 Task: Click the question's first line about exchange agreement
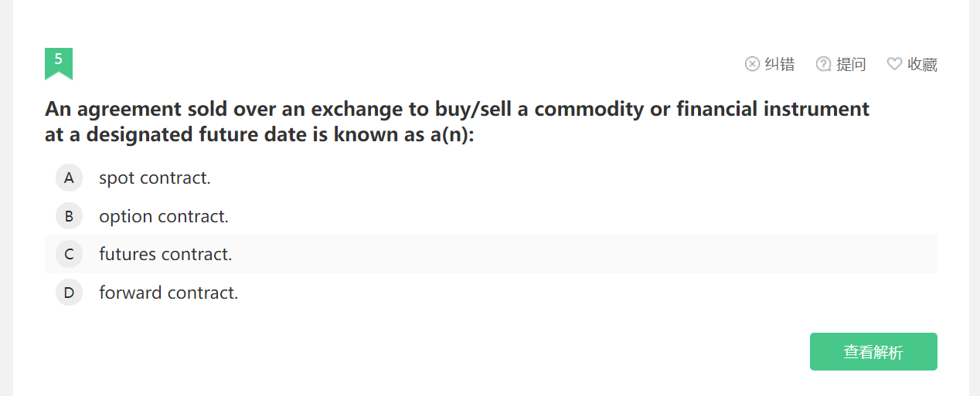[x=457, y=109]
